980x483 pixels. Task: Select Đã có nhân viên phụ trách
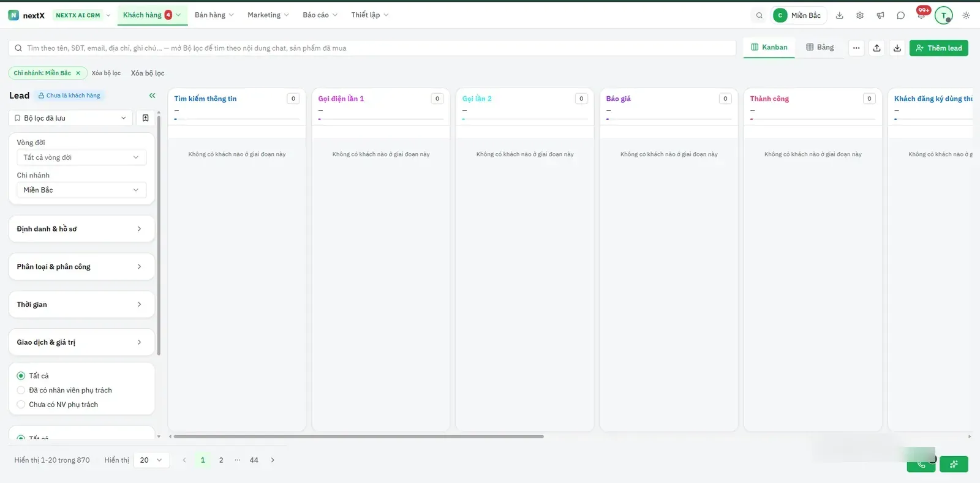click(x=21, y=390)
